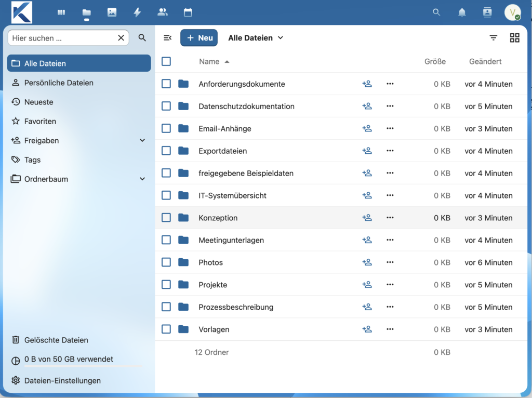Share the Anforderungsdokumente folder
The width and height of the screenshot is (532, 398).
point(367,84)
